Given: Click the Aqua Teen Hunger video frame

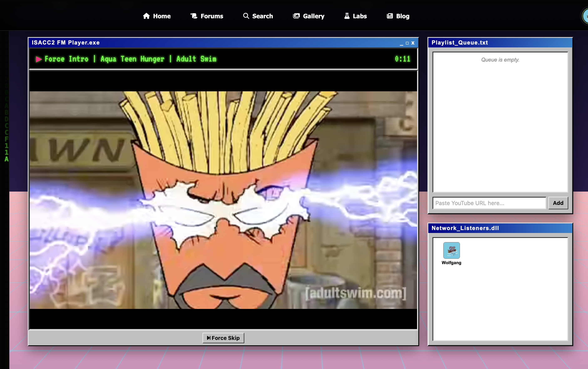Looking at the screenshot, I should [x=223, y=200].
